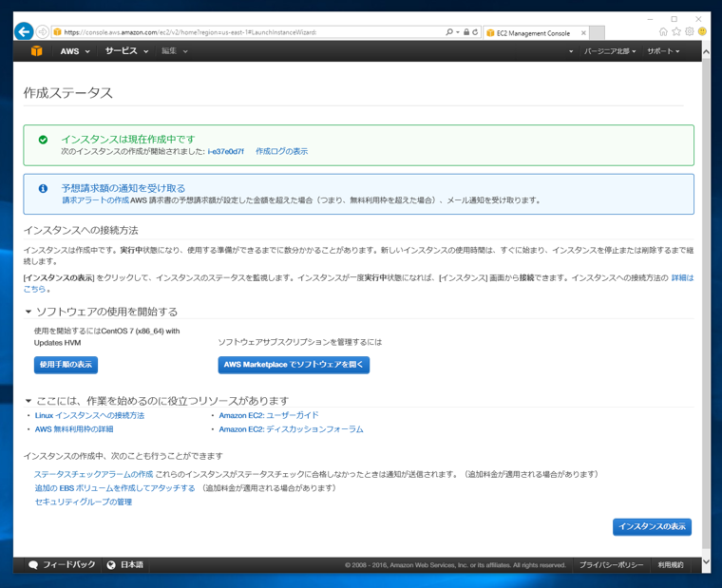Open the account dropdown arrow in navbar
Viewport: 722px width, 588px height.
(x=571, y=51)
